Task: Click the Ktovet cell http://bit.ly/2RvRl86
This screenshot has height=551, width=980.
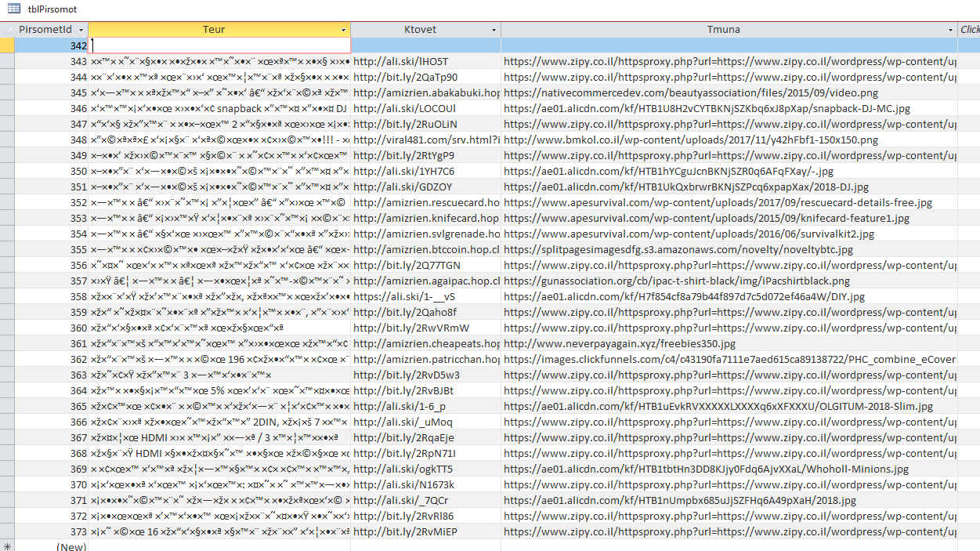Action: point(426,516)
